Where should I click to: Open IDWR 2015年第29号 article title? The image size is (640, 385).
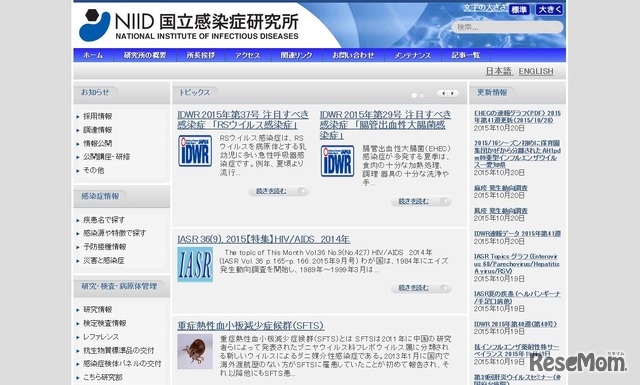click(385, 125)
